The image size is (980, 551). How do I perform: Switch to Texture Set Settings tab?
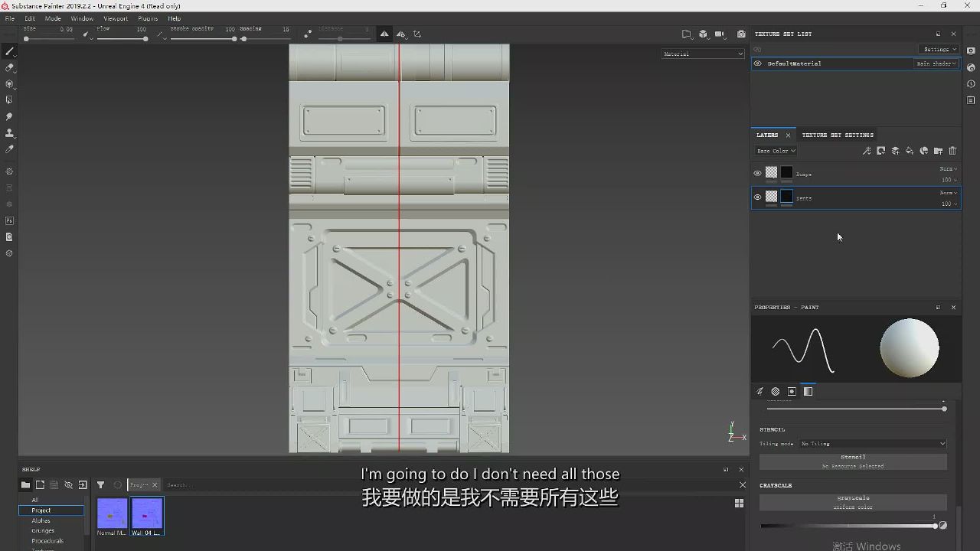(x=838, y=135)
